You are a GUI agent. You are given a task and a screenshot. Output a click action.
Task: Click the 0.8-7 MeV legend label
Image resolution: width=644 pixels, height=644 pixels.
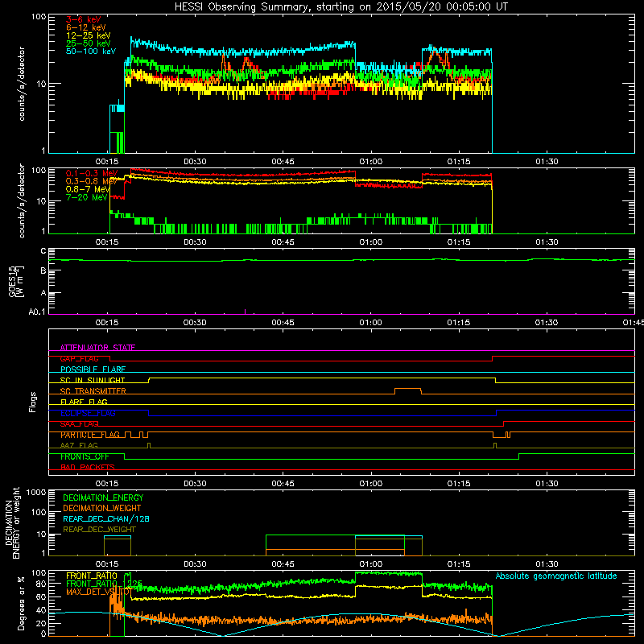(x=88, y=189)
